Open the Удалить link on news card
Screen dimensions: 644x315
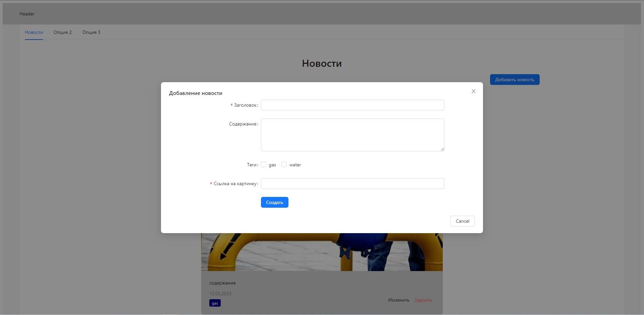click(x=423, y=300)
